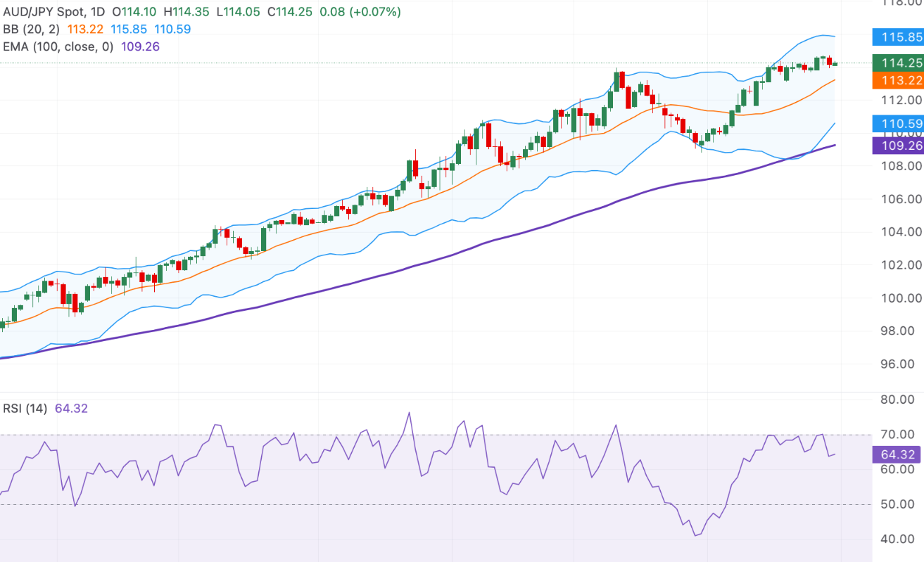Click the purple 64.32 RSI axis tag
Viewport: 924px width, 562px height.
pos(897,454)
